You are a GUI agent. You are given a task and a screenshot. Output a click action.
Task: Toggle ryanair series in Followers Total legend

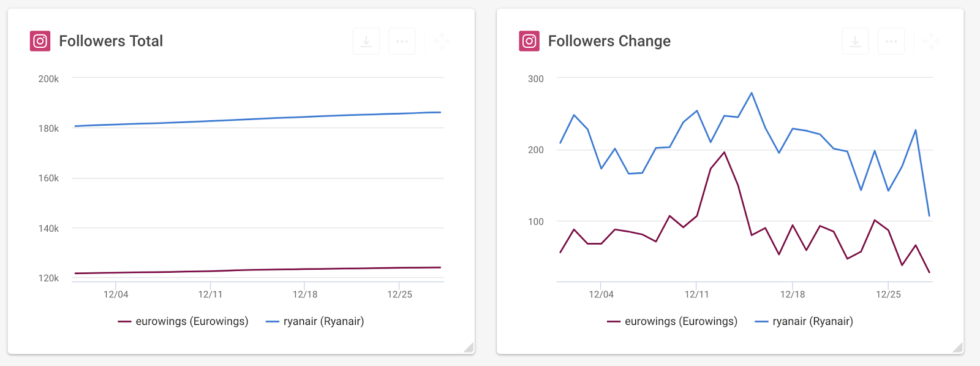pyautogui.click(x=316, y=321)
